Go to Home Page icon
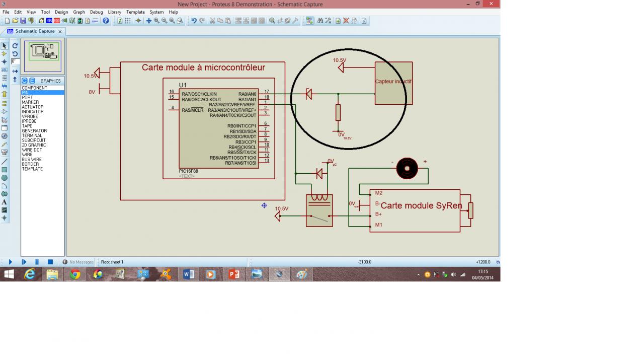 pos(41,21)
